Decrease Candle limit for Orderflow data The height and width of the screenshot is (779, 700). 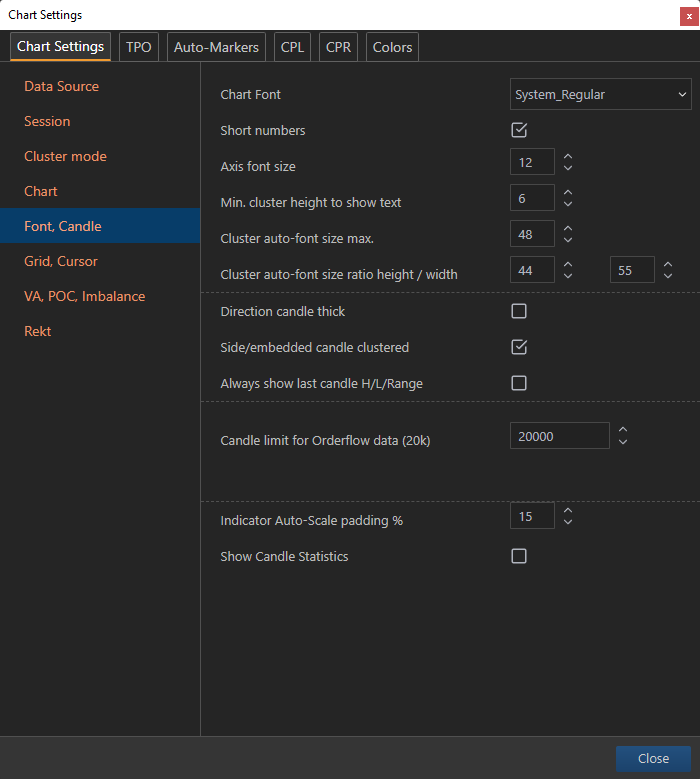[x=623, y=442]
